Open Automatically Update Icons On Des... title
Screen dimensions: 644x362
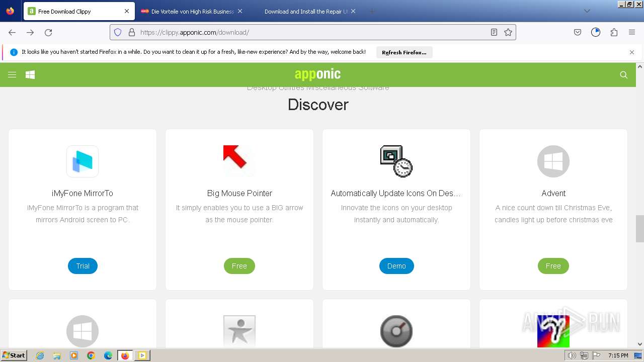tap(395, 193)
